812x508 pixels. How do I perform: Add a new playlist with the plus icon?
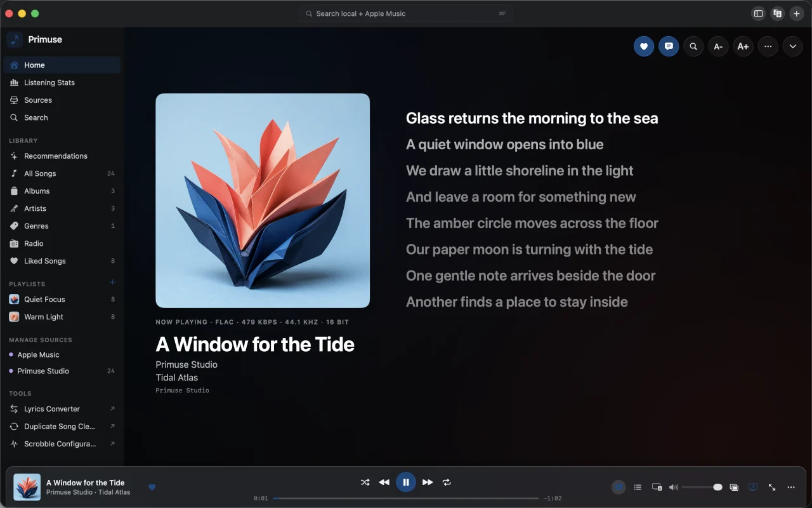(112, 283)
